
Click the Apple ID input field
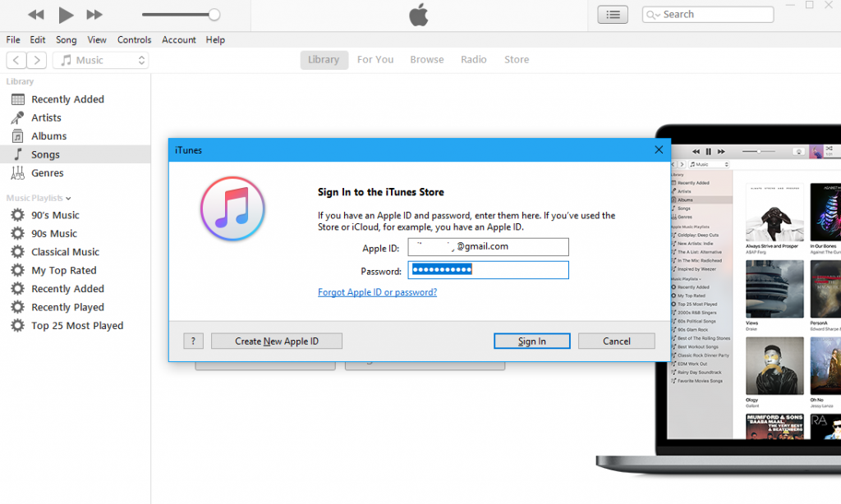(x=488, y=246)
